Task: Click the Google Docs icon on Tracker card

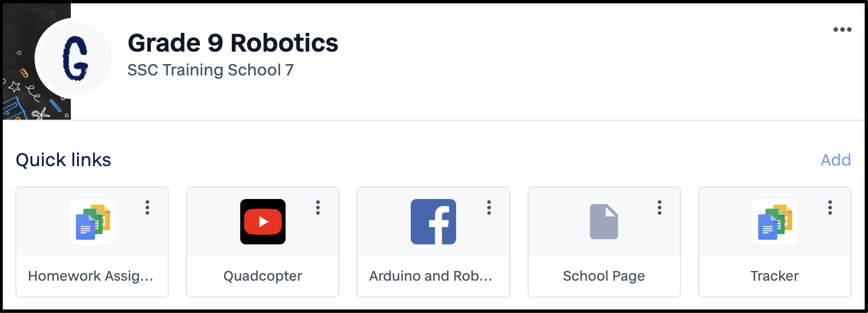Action: [775, 222]
